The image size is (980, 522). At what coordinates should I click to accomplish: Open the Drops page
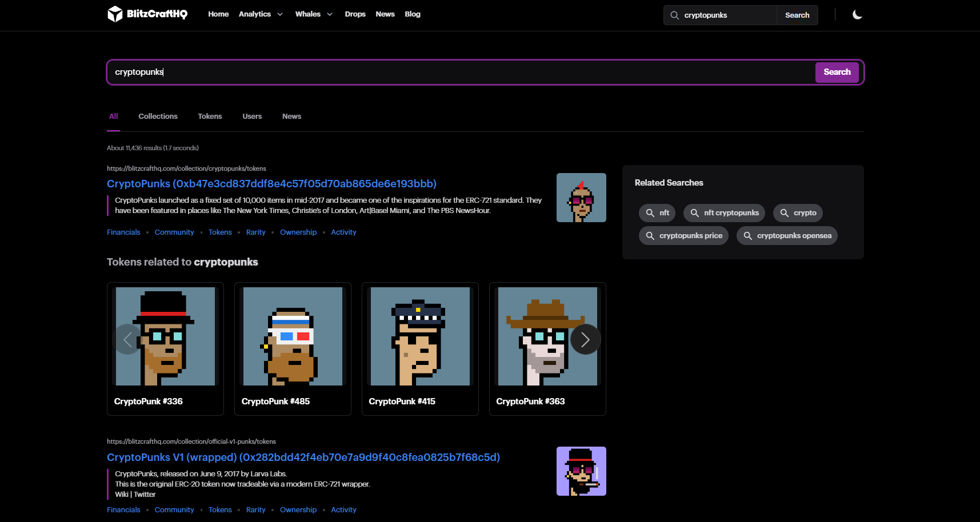pyautogui.click(x=355, y=14)
